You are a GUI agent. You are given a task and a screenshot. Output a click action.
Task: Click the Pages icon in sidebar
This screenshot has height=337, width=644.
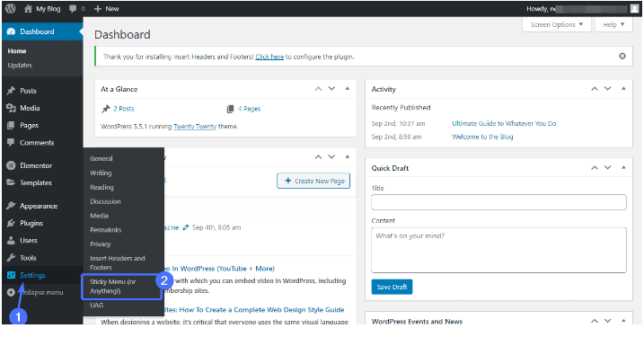(11, 125)
